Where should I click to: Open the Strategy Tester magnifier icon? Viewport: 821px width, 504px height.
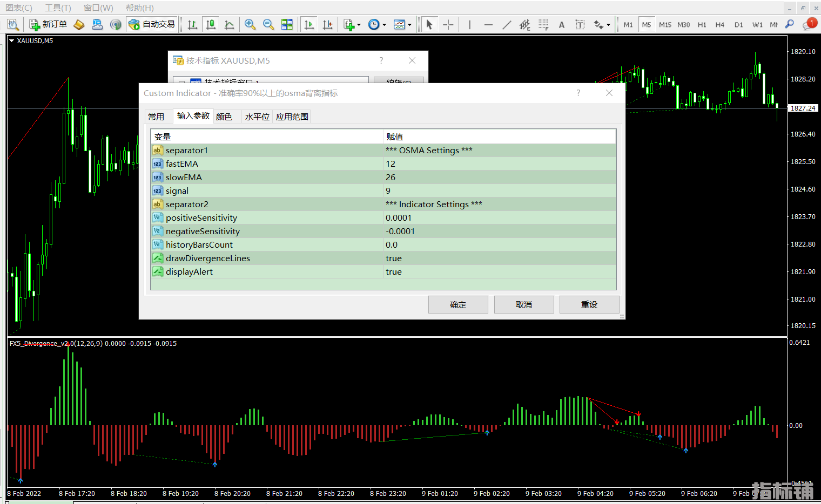click(x=13, y=24)
